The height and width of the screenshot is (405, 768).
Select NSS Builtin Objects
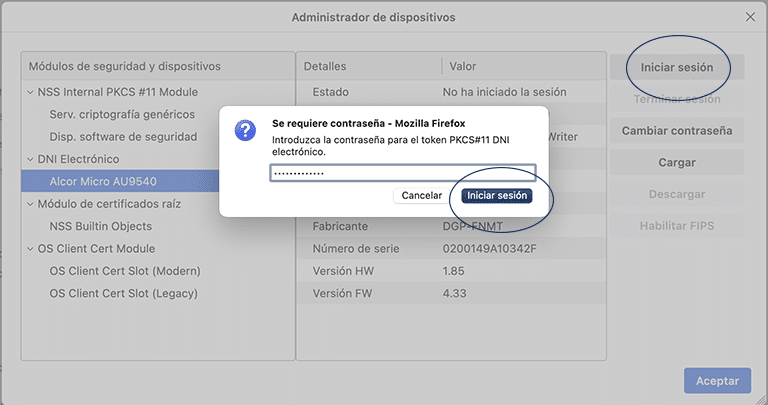[100, 226]
